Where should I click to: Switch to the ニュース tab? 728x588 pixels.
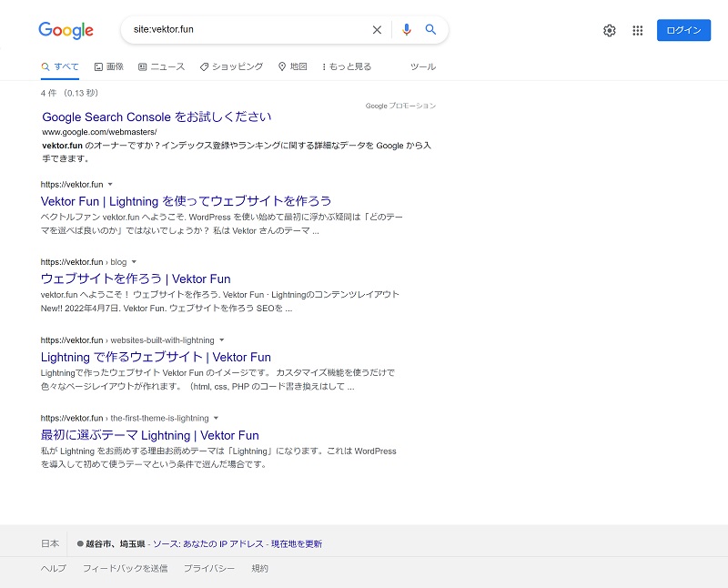tap(160, 66)
